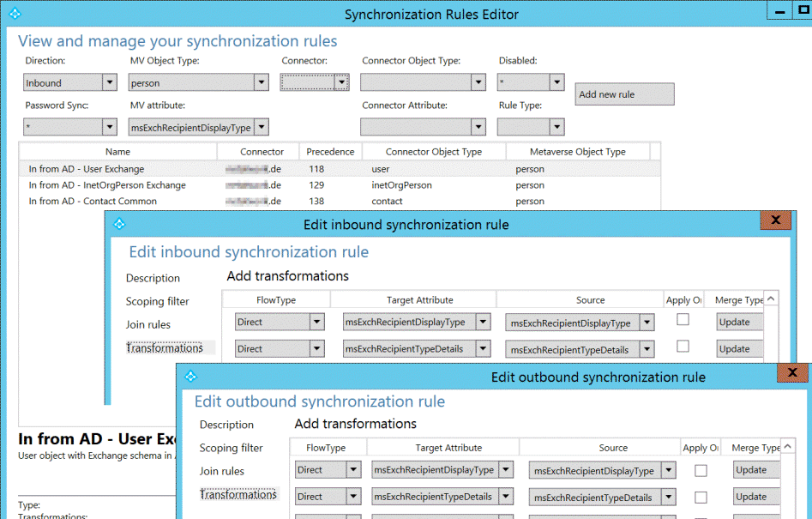Sort rules by Name column header
The width and height of the screenshot is (812, 519).
point(118,152)
